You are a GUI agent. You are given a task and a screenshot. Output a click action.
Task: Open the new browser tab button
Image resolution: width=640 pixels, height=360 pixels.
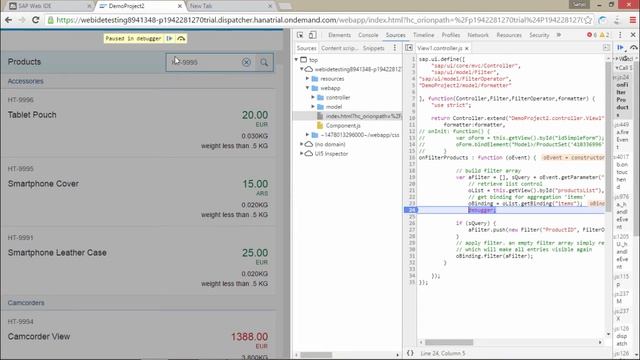(x=284, y=6)
